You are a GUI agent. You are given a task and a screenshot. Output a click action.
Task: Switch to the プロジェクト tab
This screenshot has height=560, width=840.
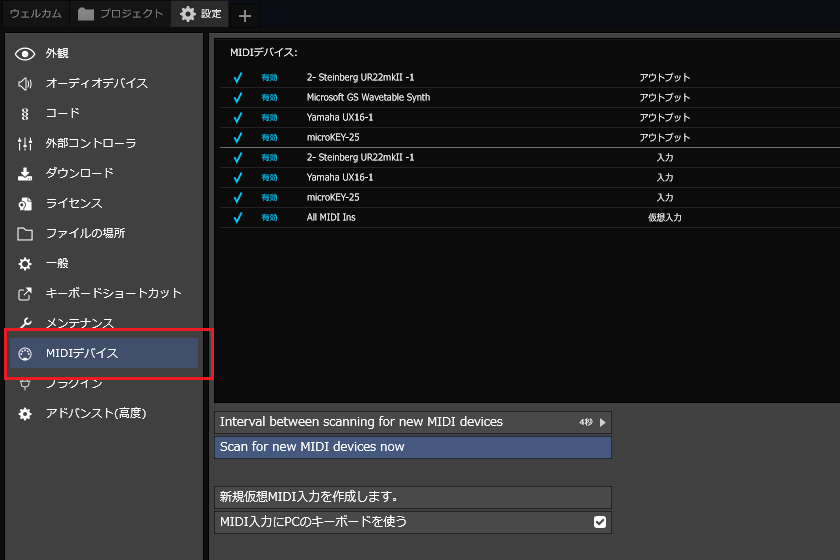pyautogui.click(x=121, y=14)
